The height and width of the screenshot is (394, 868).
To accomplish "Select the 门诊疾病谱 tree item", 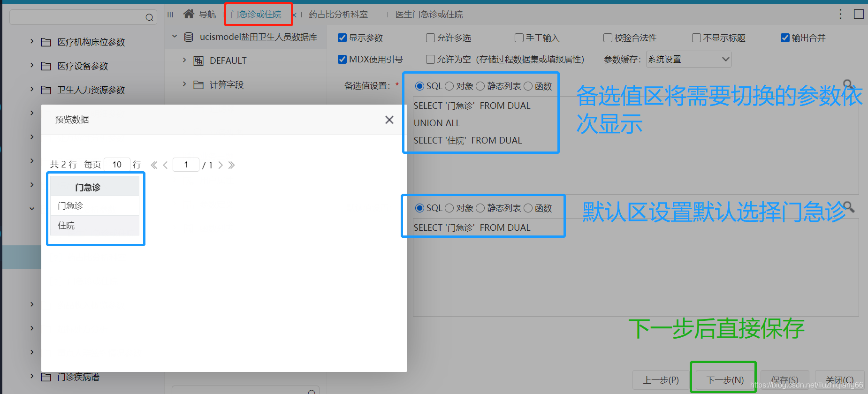I will [78, 377].
